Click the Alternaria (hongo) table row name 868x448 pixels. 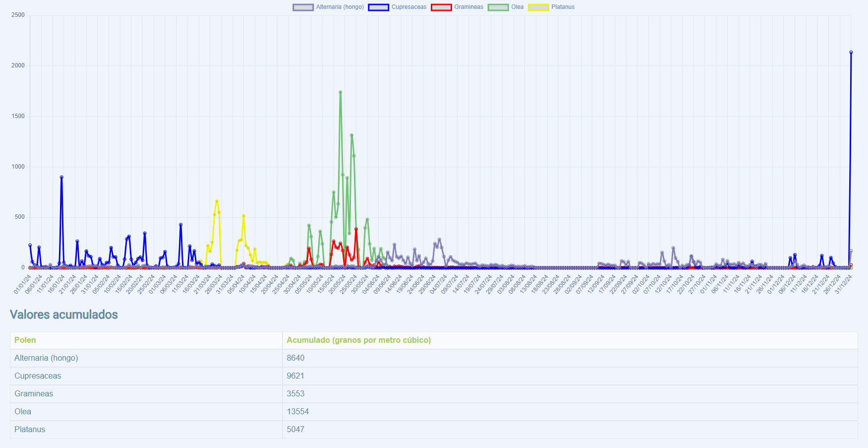(x=46, y=358)
